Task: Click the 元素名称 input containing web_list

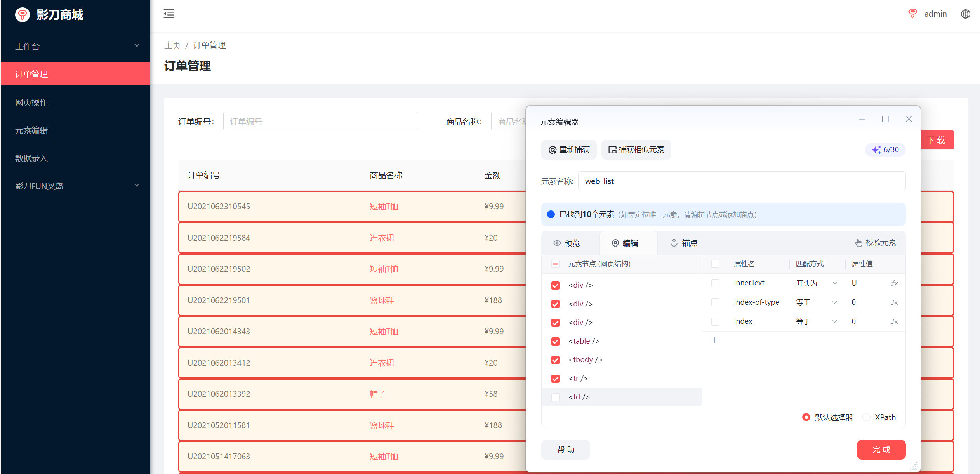Action: point(742,181)
